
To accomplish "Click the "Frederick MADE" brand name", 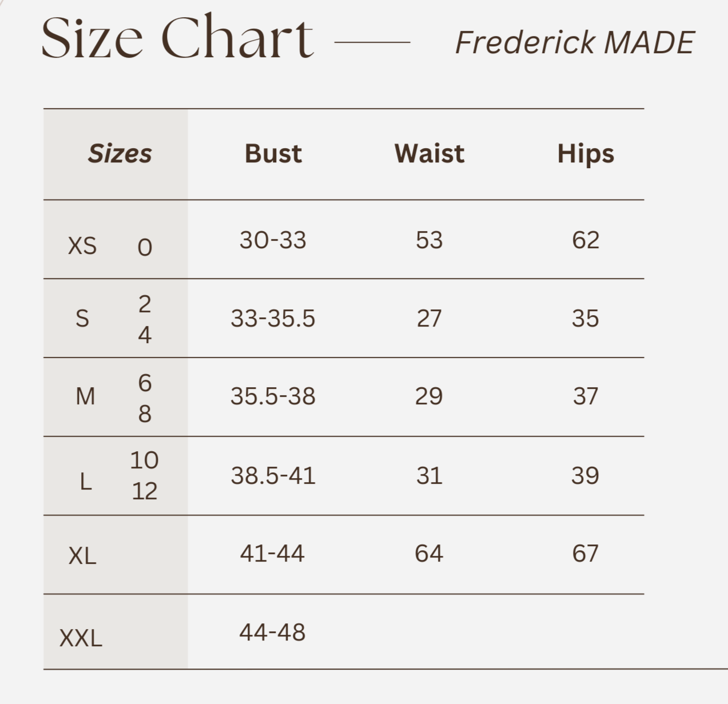I will (x=574, y=43).
